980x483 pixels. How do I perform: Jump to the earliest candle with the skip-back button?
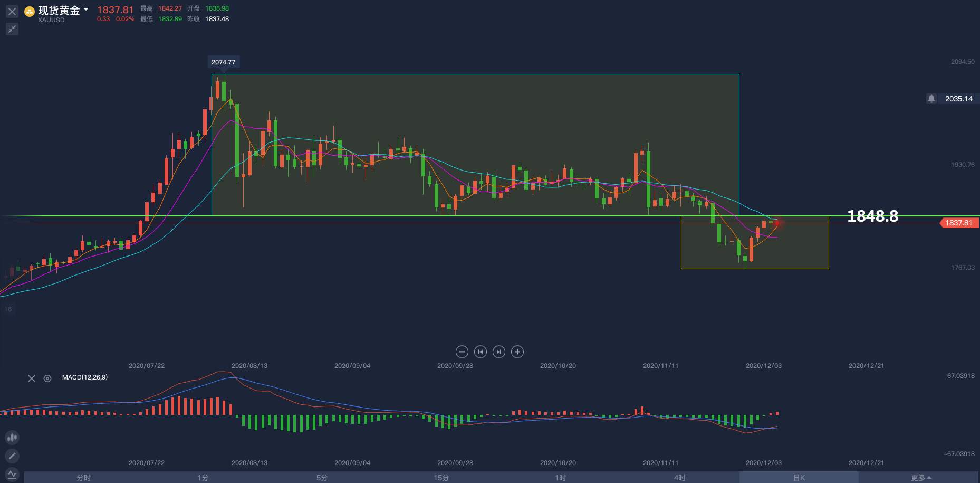(480, 352)
